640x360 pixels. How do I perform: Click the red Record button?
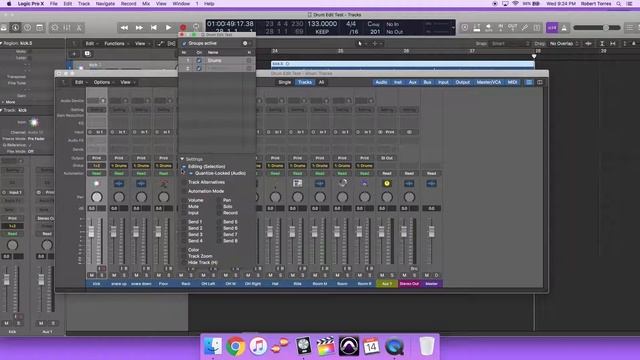tap(183, 28)
